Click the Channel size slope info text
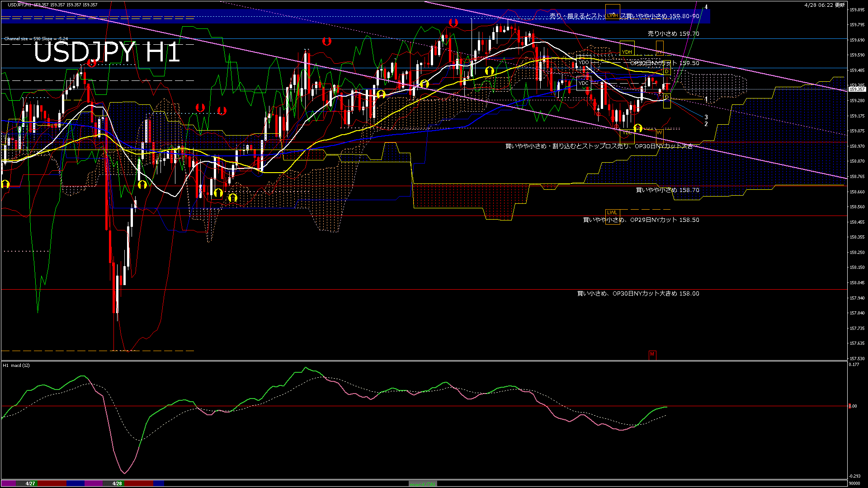 (x=36, y=39)
